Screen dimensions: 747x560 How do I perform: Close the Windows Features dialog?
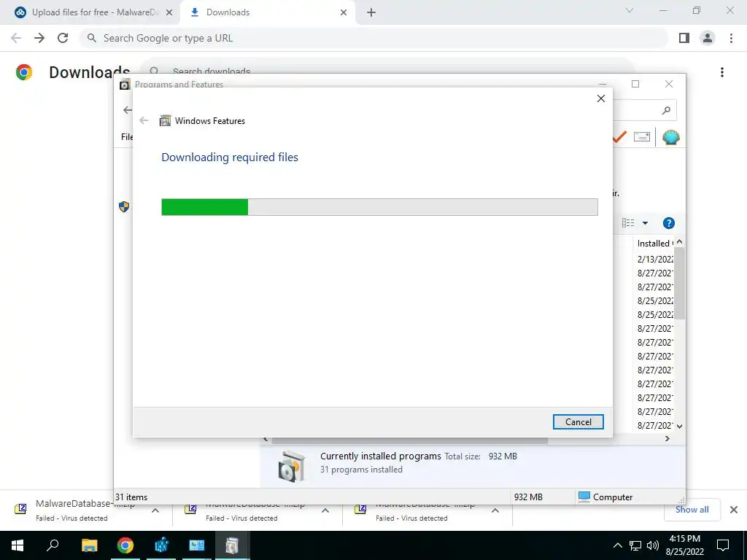601,98
